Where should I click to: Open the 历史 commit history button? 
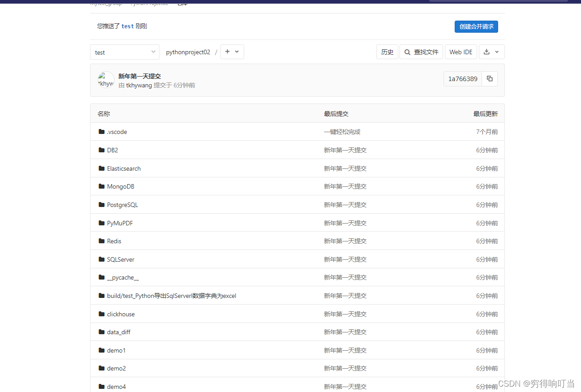point(387,52)
